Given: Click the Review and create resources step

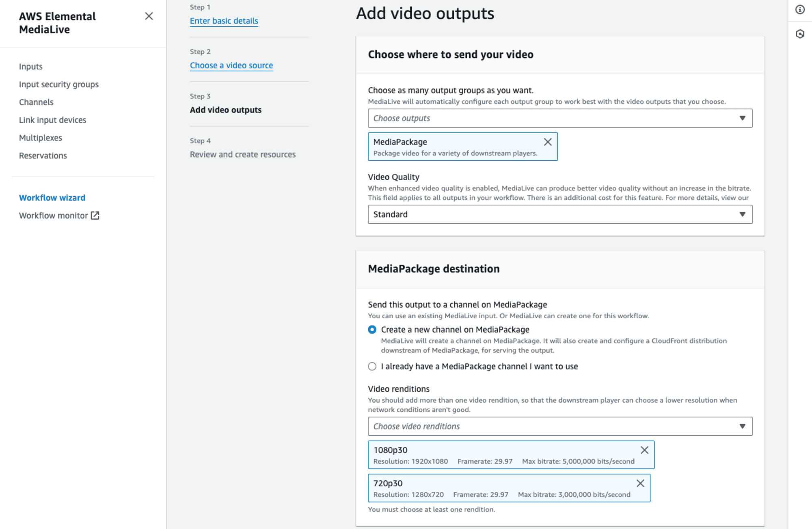Looking at the screenshot, I should 243,154.
